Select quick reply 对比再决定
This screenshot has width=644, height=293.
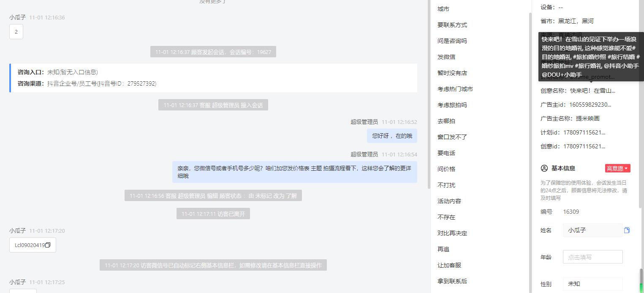click(x=452, y=233)
